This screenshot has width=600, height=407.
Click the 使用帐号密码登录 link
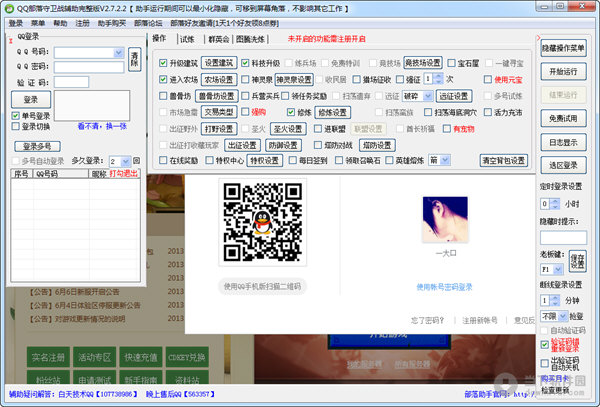tap(444, 287)
